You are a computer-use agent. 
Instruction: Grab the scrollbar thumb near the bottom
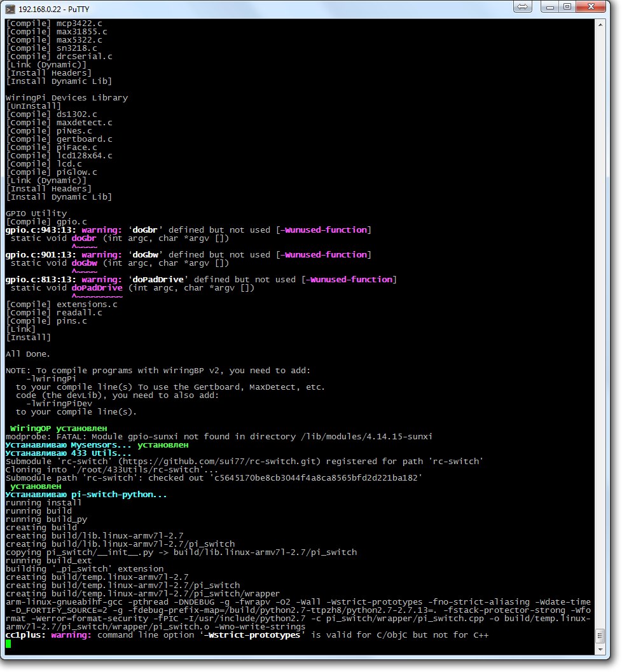click(600, 636)
